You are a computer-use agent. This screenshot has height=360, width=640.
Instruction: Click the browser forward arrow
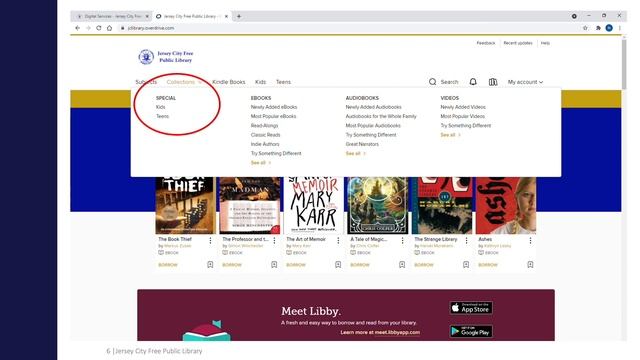point(88,28)
